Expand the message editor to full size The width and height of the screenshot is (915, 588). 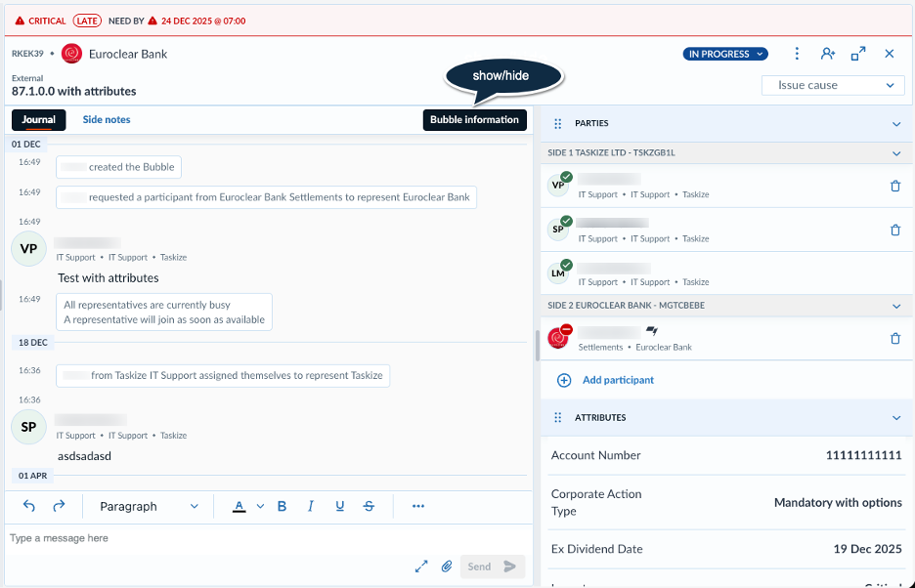(x=421, y=566)
